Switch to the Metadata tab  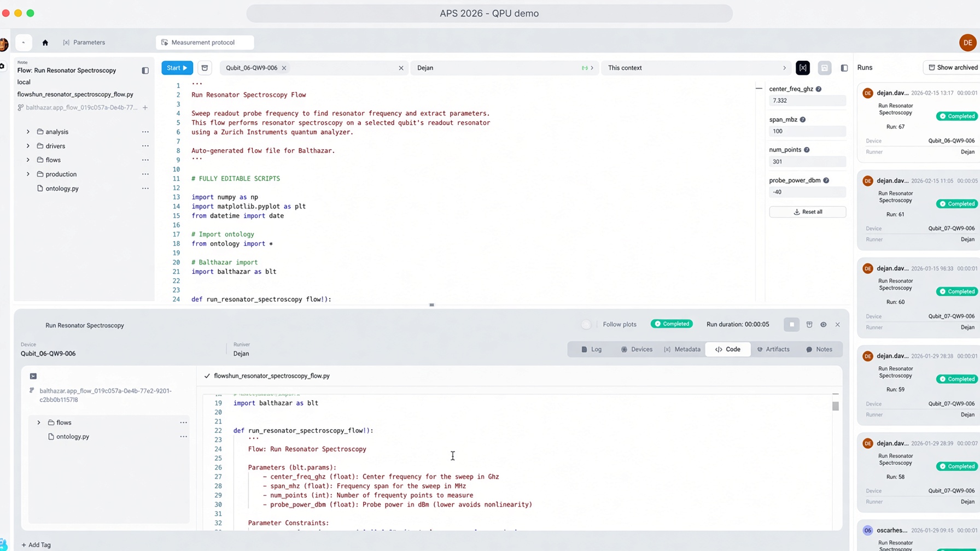coord(682,349)
